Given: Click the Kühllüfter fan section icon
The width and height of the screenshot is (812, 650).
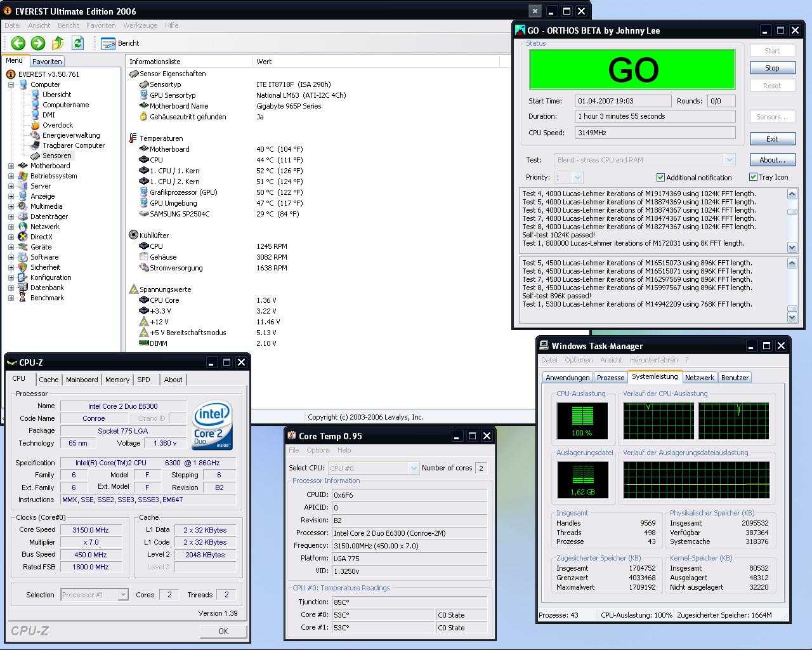Looking at the screenshot, I should click(133, 235).
